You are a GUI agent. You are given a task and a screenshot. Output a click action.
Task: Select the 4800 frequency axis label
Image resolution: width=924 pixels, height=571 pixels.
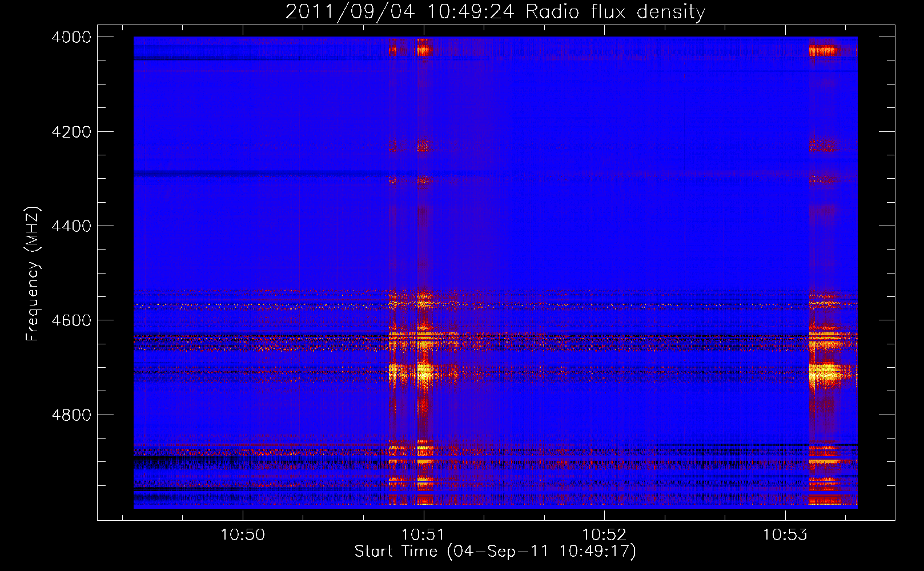click(x=71, y=415)
